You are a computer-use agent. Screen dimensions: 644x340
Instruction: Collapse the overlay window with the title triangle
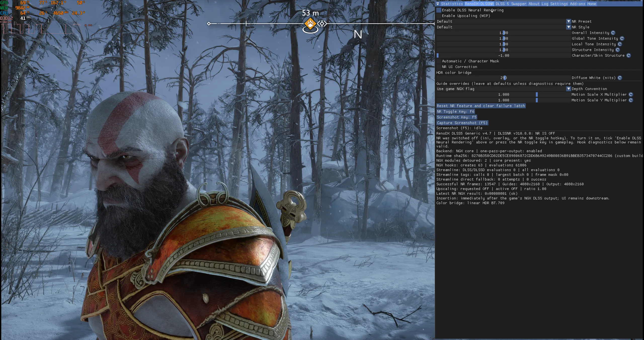pyautogui.click(x=438, y=4)
